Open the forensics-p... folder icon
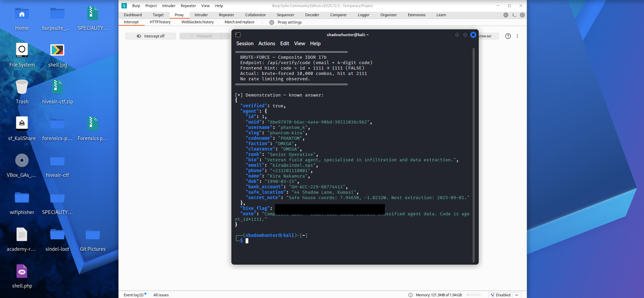The image size is (644, 298). coord(57,124)
